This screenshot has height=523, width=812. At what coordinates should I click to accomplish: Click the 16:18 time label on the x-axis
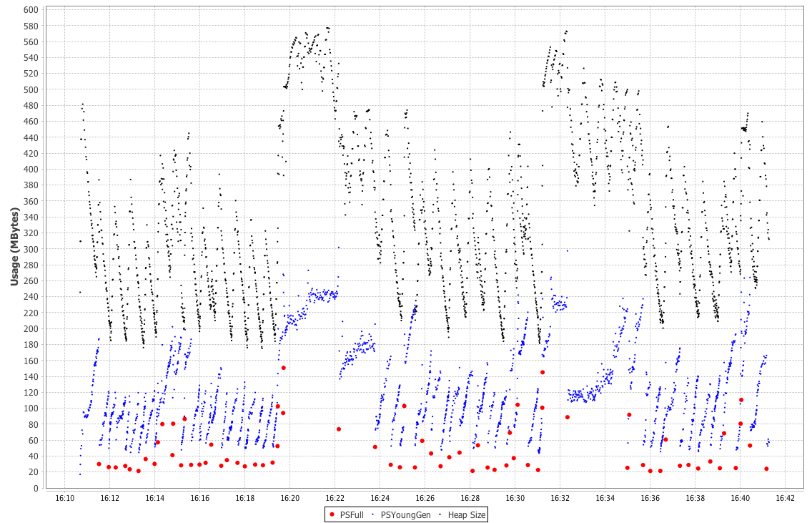[x=245, y=499]
